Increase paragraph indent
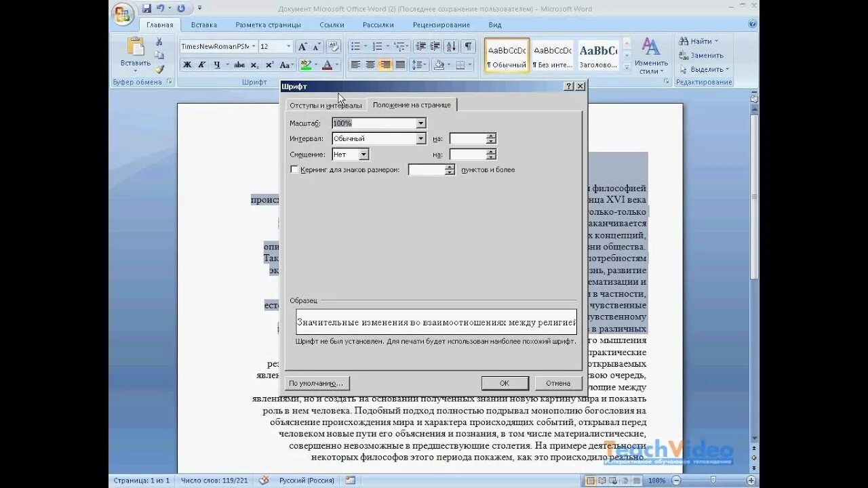This screenshot has width=868, height=488. 435,47
